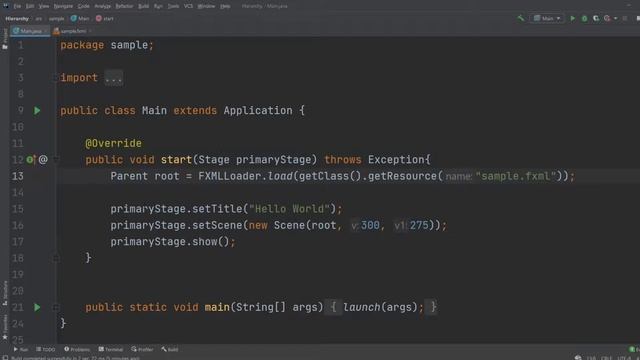Click the Main class breadcrumb
640x360 pixels.
[x=80, y=18]
